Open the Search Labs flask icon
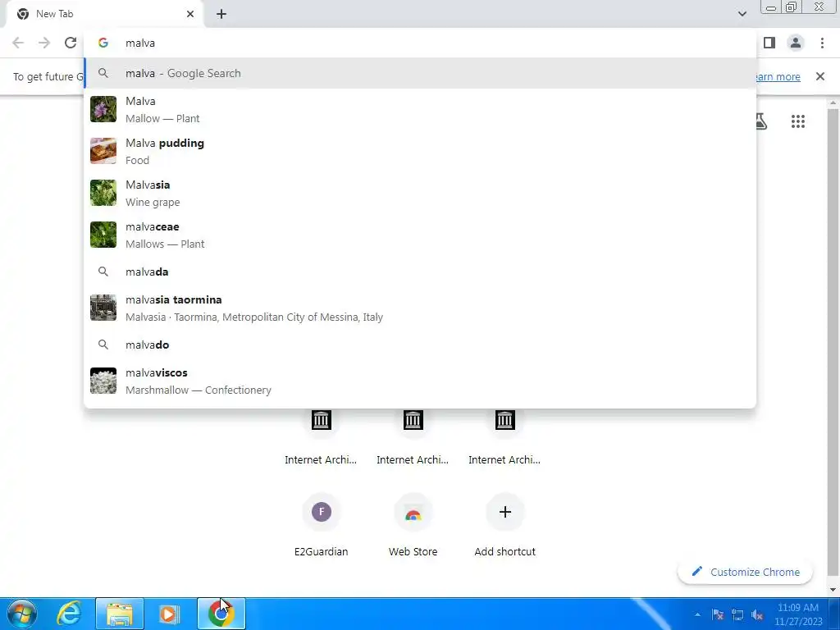Viewport: 840px width, 630px height. 760,121
